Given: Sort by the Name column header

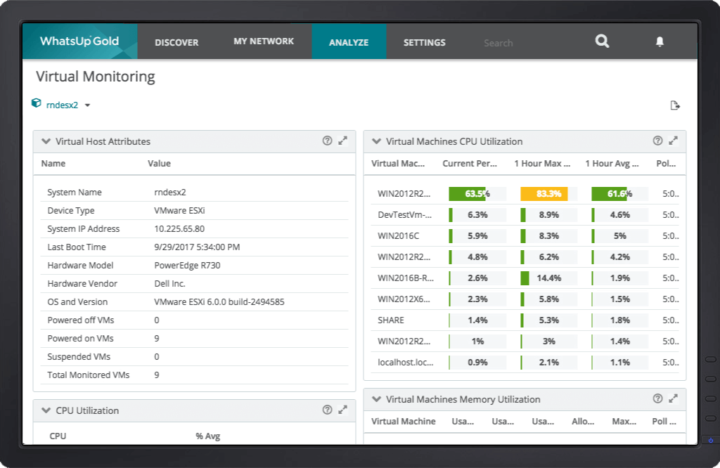Looking at the screenshot, I should pos(53,164).
